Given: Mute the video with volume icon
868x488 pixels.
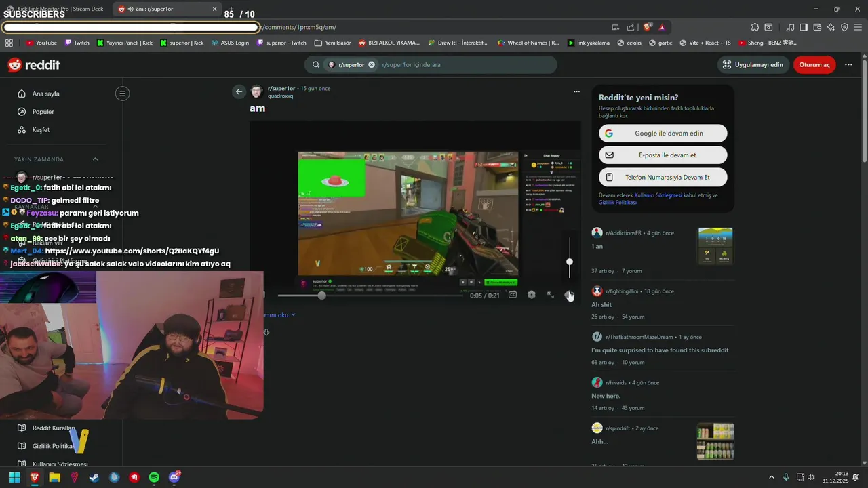Looking at the screenshot, I should (x=570, y=295).
